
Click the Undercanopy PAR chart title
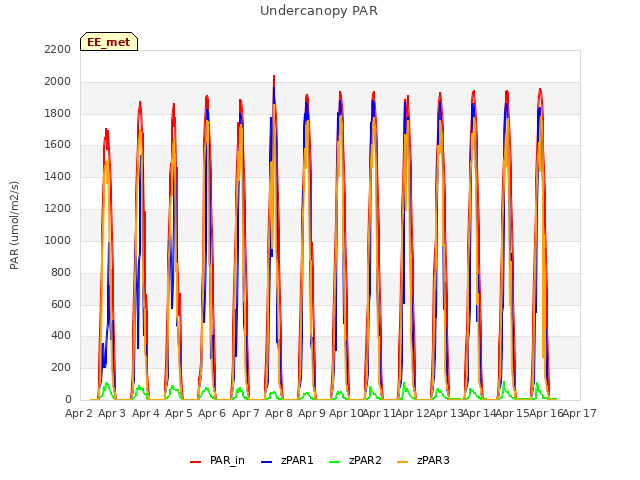(x=319, y=11)
